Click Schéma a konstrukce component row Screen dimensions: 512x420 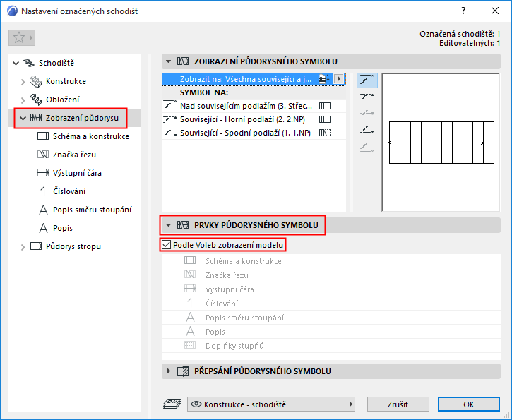click(331, 261)
